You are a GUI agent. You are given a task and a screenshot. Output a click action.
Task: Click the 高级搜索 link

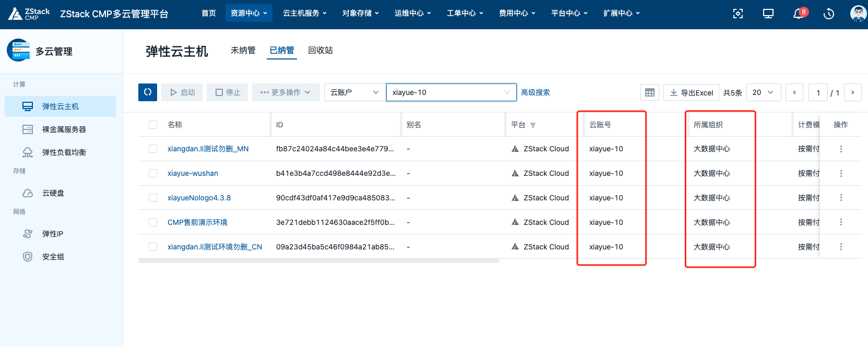click(x=536, y=92)
